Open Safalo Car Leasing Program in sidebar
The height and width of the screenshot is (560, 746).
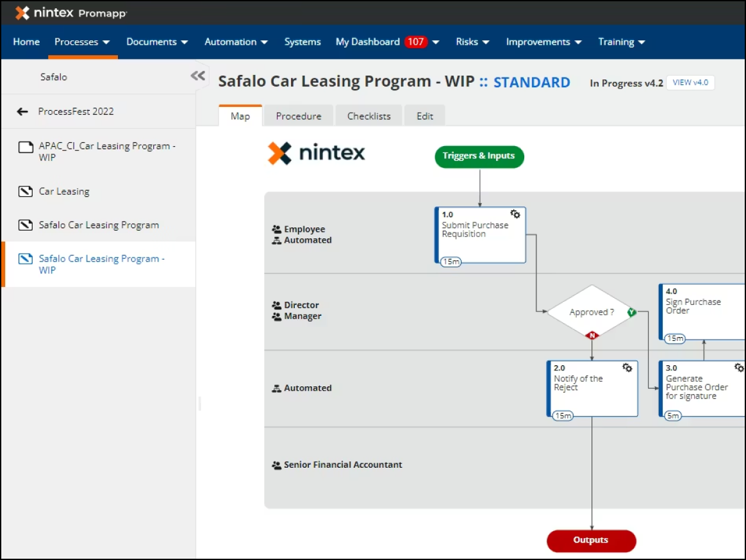pyautogui.click(x=99, y=225)
